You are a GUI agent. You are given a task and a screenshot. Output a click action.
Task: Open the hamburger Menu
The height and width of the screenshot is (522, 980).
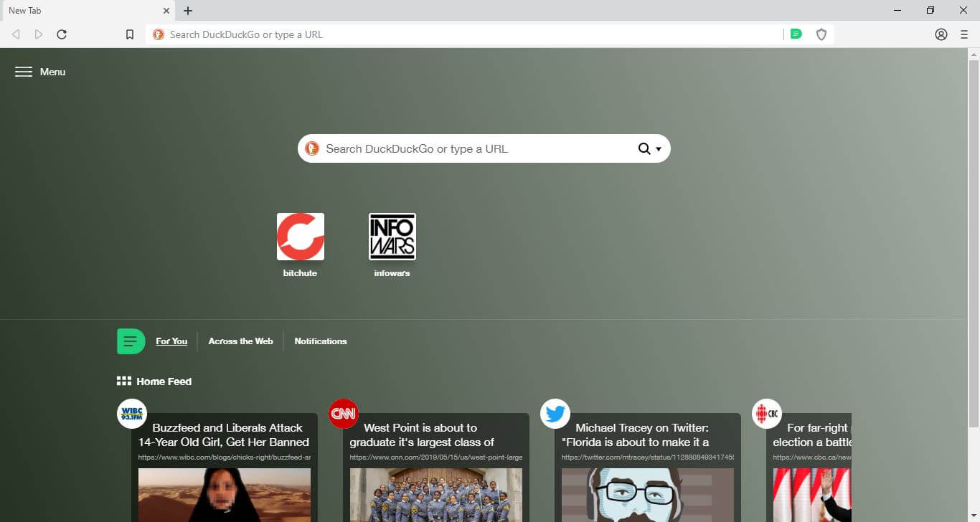40,72
